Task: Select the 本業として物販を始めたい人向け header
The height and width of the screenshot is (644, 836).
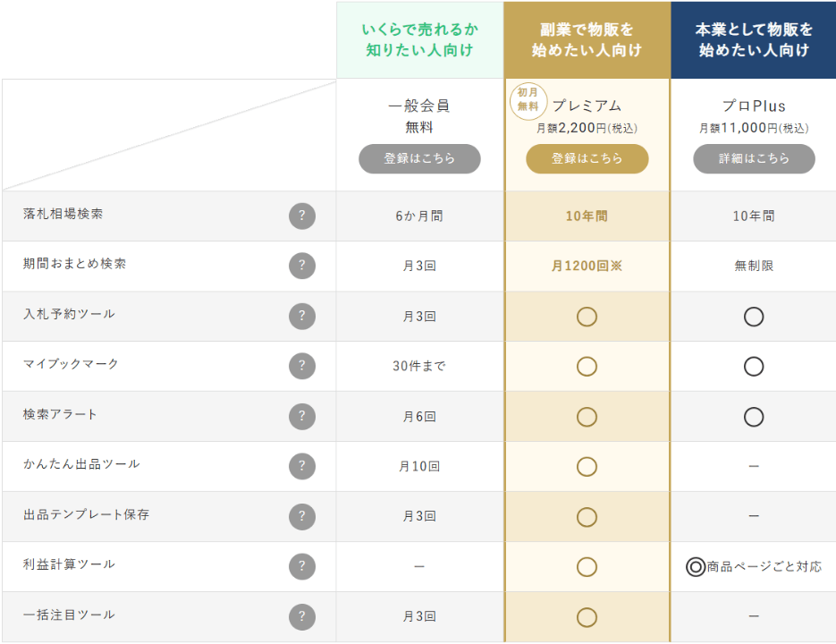Action: pyautogui.click(x=754, y=39)
